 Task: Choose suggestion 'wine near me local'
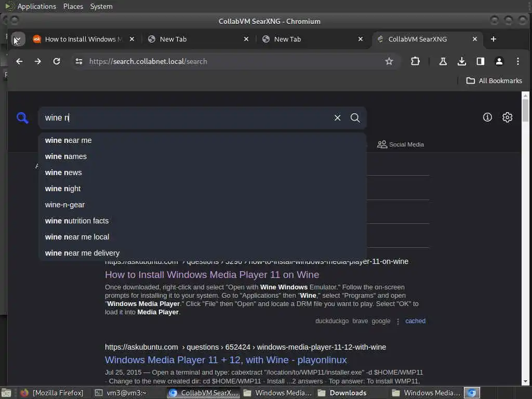[x=202, y=237]
